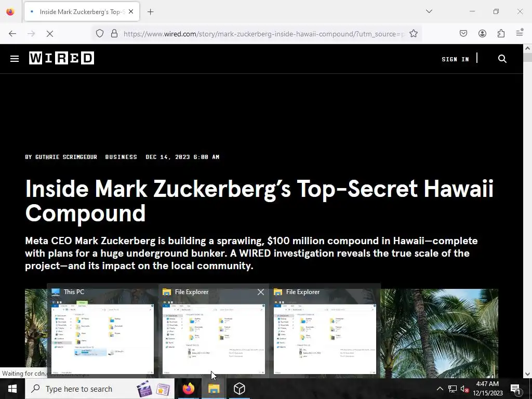Screen dimensions: 532x399
Task: Click scrollbar up arrow
Action: 528,48
